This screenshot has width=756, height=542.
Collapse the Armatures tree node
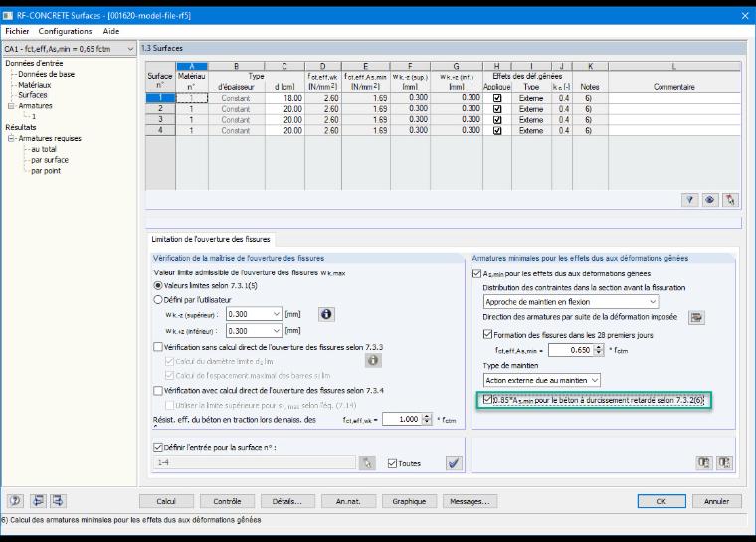click(x=11, y=106)
